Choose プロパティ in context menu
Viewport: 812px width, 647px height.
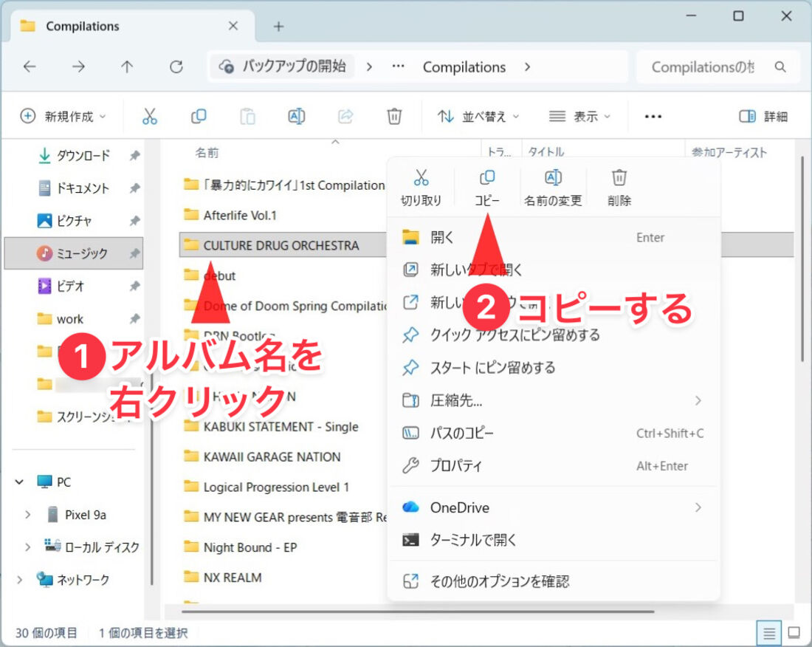553,466
